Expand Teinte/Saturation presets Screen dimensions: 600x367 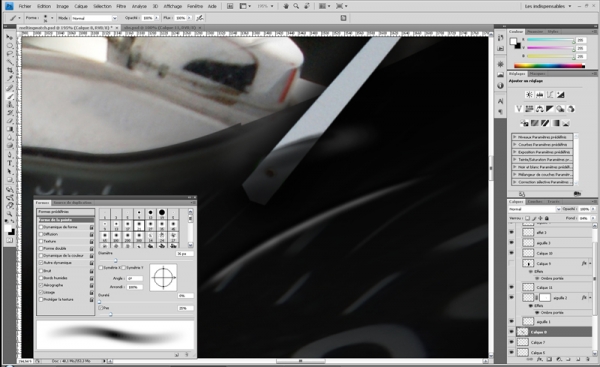(x=515, y=159)
